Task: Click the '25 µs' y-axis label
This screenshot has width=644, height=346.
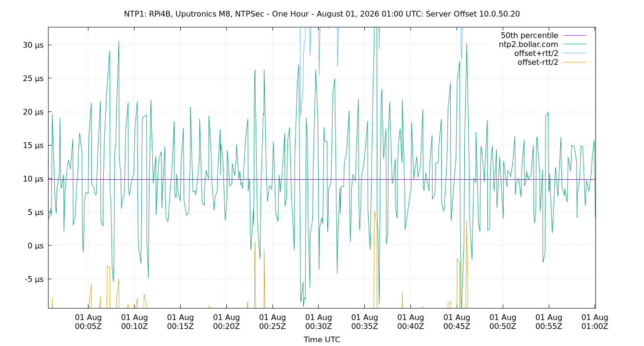Action: (x=32, y=78)
